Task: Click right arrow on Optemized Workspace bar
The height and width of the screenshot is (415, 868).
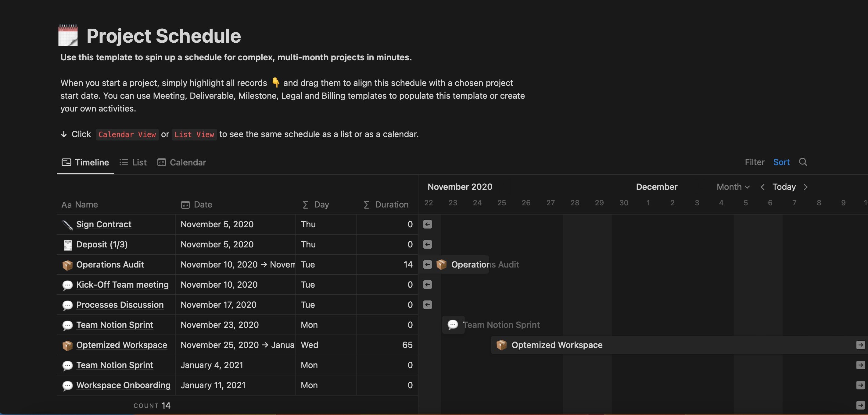Action: pos(860,345)
